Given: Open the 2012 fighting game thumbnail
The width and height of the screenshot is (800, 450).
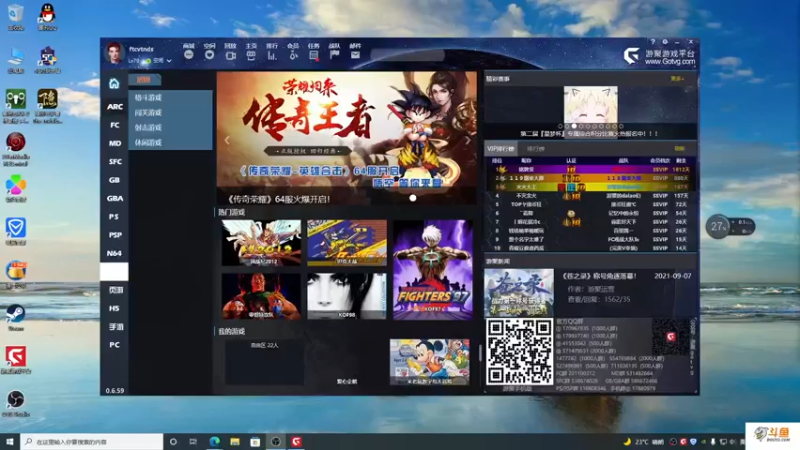Looking at the screenshot, I should [261, 243].
